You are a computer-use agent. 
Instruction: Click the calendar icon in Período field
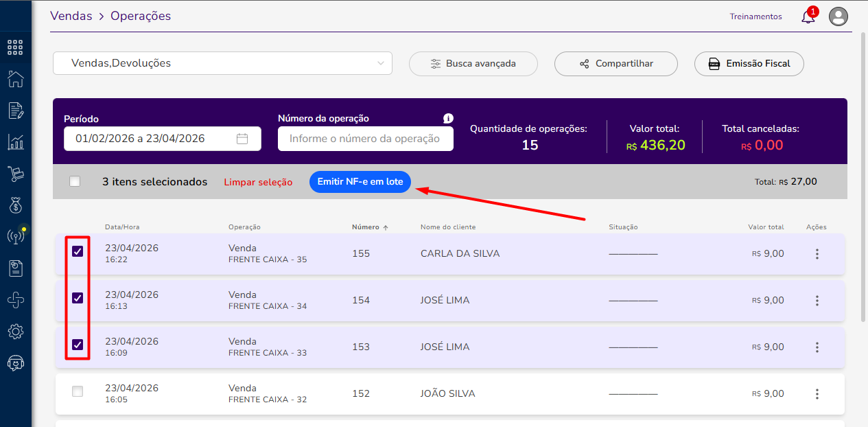[242, 139]
